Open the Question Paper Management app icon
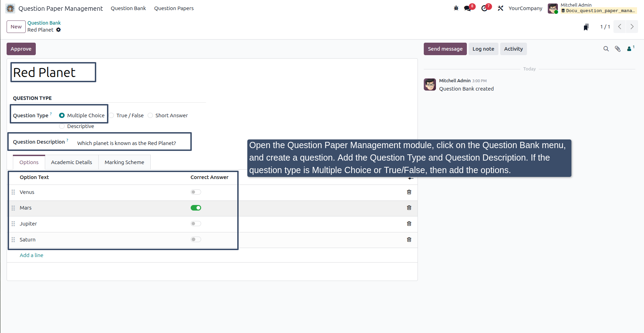This screenshot has height=333, width=644. pyautogui.click(x=10, y=8)
